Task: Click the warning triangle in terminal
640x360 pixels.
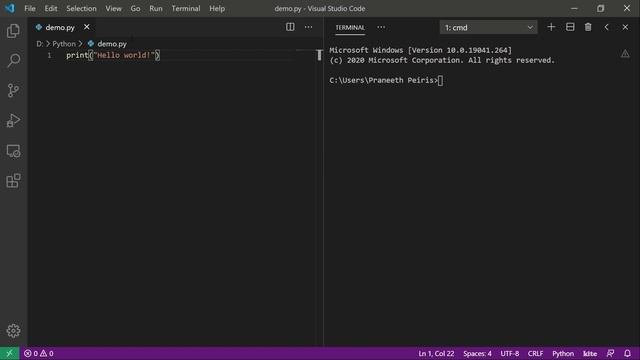Action: click(x=625, y=54)
